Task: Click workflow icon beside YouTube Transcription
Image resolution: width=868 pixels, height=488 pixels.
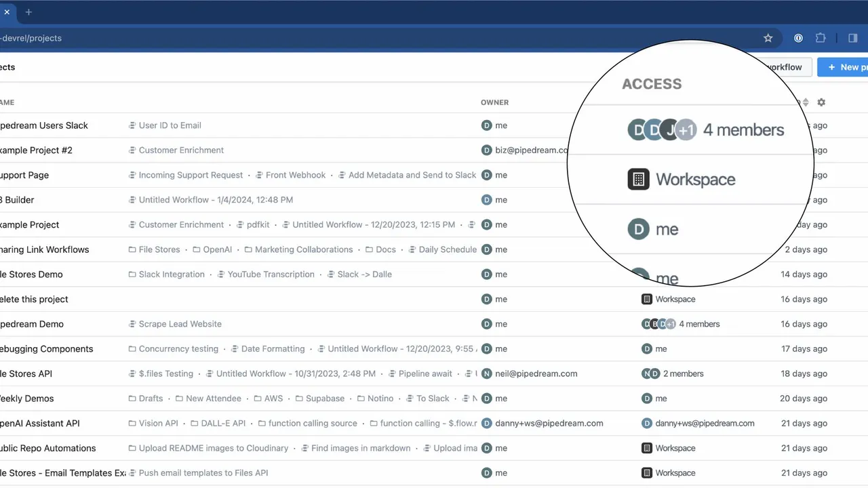Action: pyautogui.click(x=221, y=274)
